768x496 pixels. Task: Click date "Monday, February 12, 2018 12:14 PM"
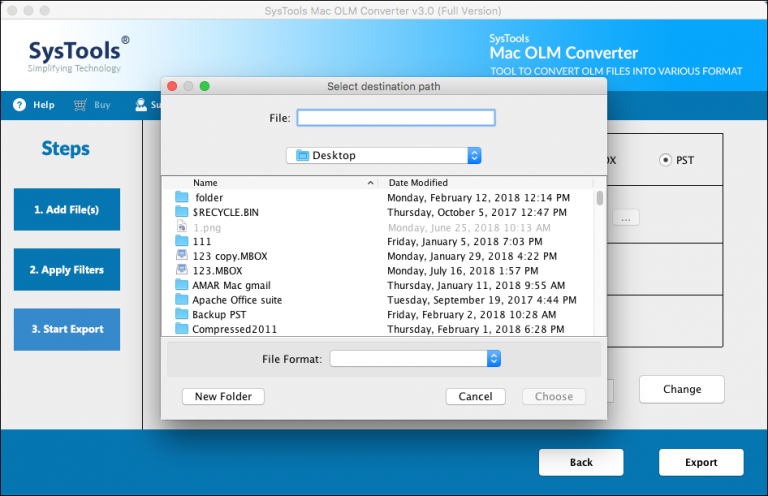pyautogui.click(x=479, y=198)
